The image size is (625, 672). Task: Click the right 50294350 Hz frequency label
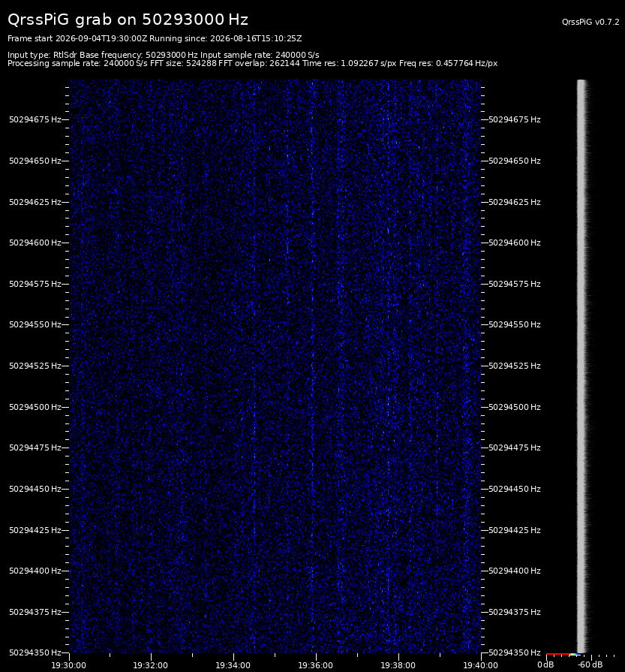tap(515, 652)
